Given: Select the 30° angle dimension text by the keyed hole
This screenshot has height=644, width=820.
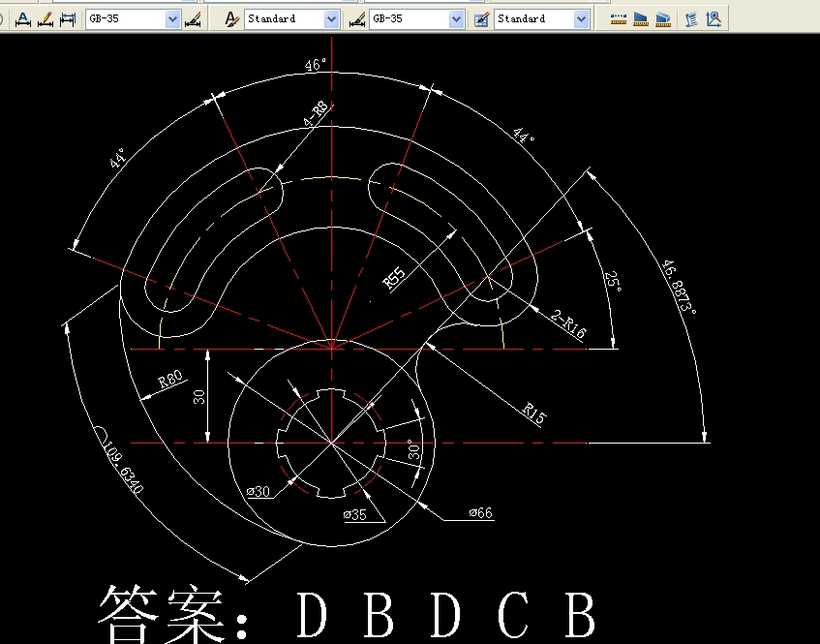Looking at the screenshot, I should [x=413, y=449].
